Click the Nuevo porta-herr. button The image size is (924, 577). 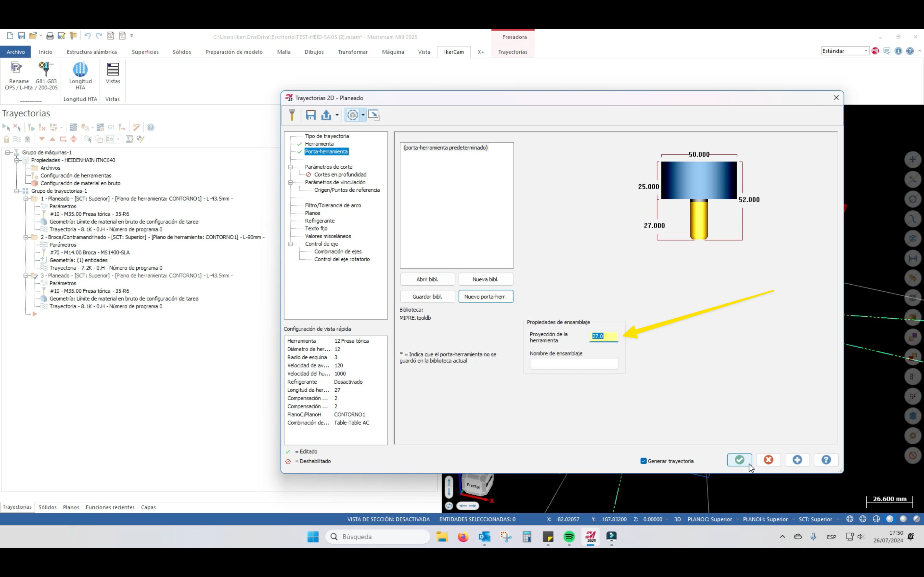click(x=485, y=296)
